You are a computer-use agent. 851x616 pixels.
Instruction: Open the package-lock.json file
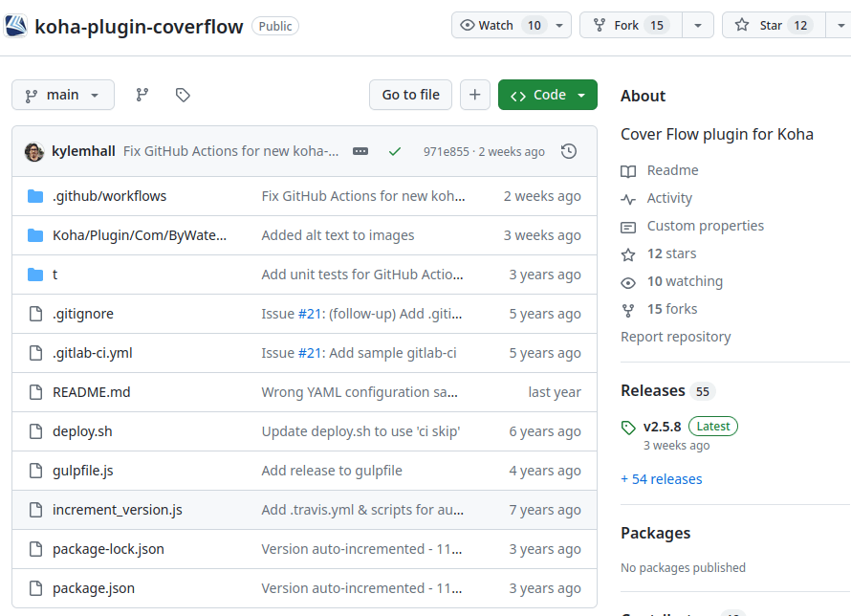pos(108,549)
